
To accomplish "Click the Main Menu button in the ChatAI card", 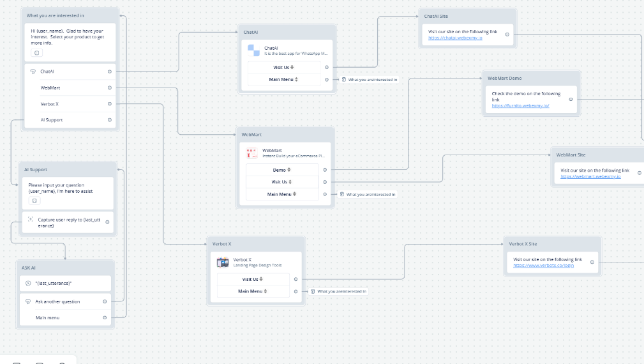I will click(x=284, y=80).
